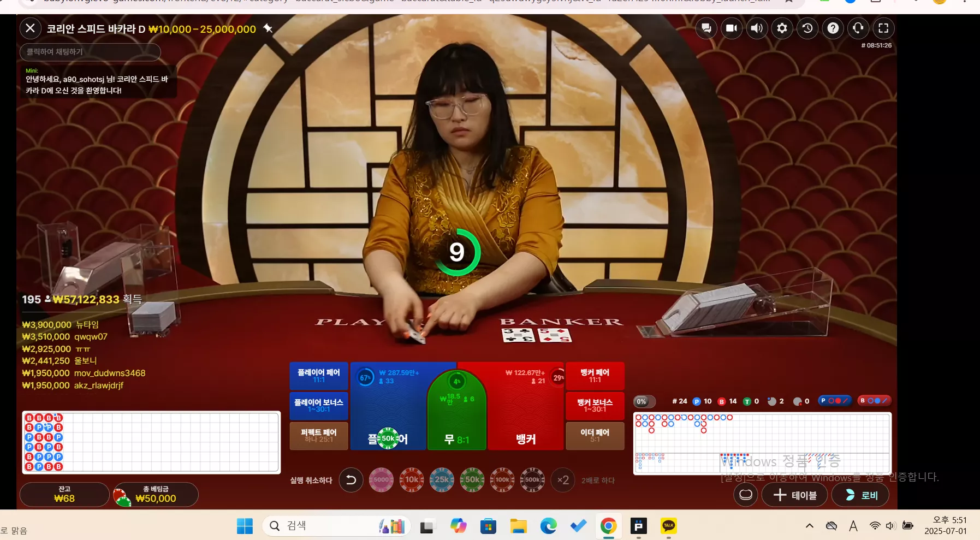
Task: Select the red 10k chip
Action: point(412,480)
